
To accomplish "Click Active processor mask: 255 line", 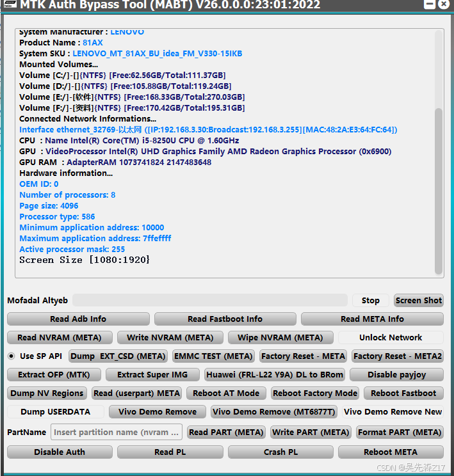I will click(x=72, y=250).
